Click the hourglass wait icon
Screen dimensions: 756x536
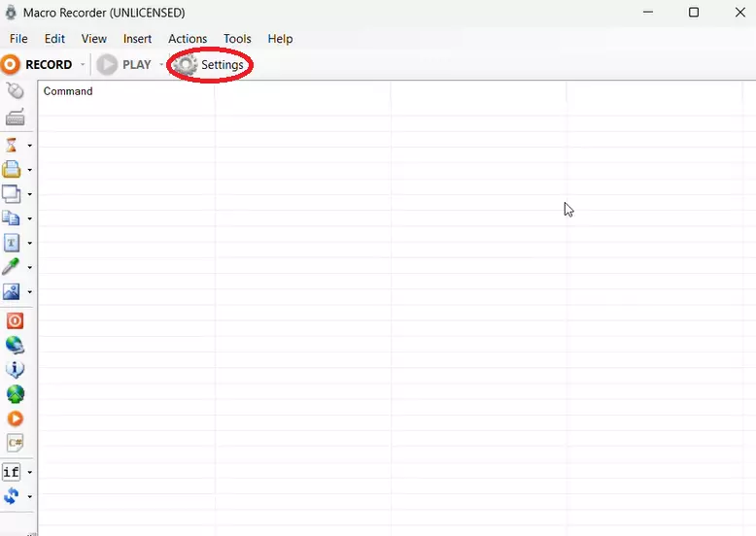12,145
